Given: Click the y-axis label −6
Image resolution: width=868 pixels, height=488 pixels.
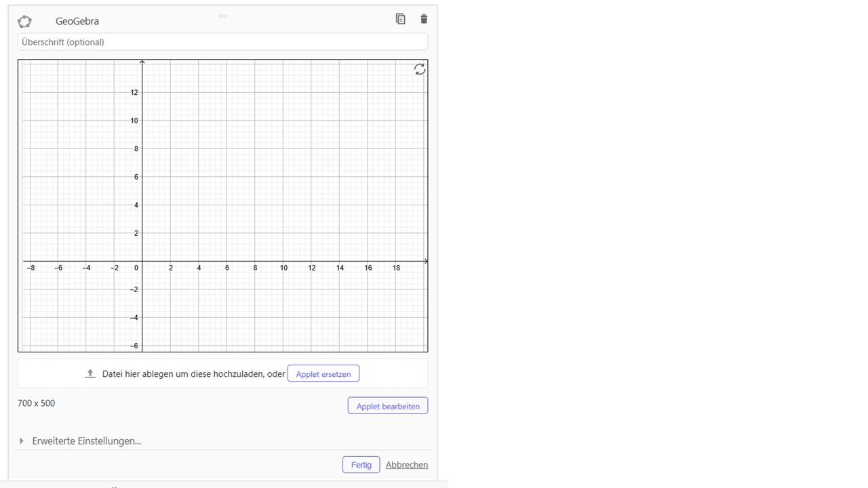Looking at the screenshot, I should coord(134,346).
